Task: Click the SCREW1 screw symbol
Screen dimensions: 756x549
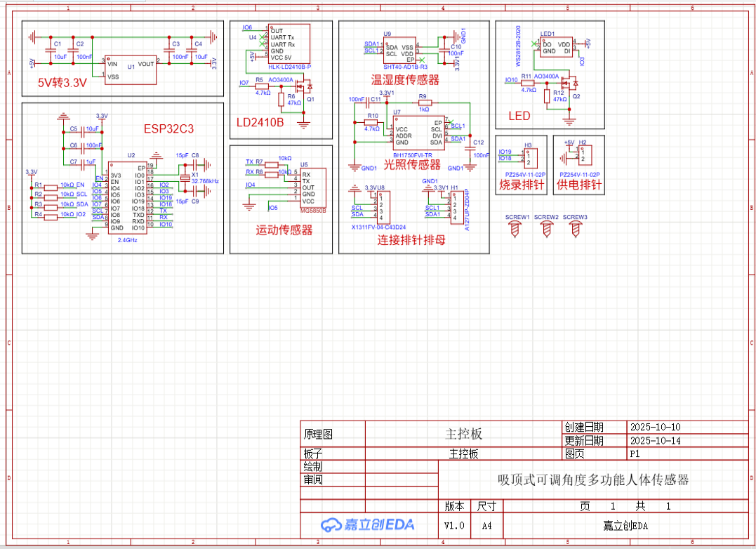Action: point(517,228)
